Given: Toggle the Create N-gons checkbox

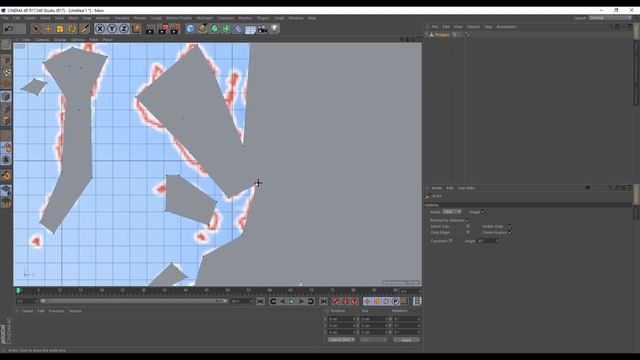Looking at the screenshot, I should click(x=510, y=232).
